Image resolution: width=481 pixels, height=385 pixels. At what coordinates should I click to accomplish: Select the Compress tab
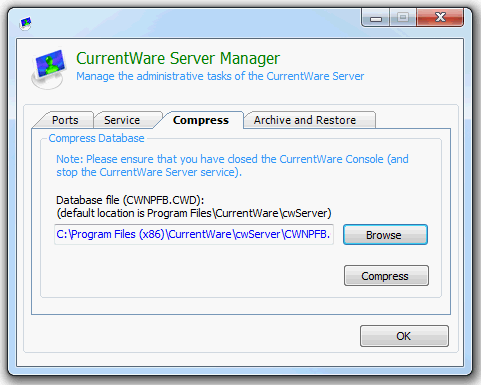tap(201, 120)
